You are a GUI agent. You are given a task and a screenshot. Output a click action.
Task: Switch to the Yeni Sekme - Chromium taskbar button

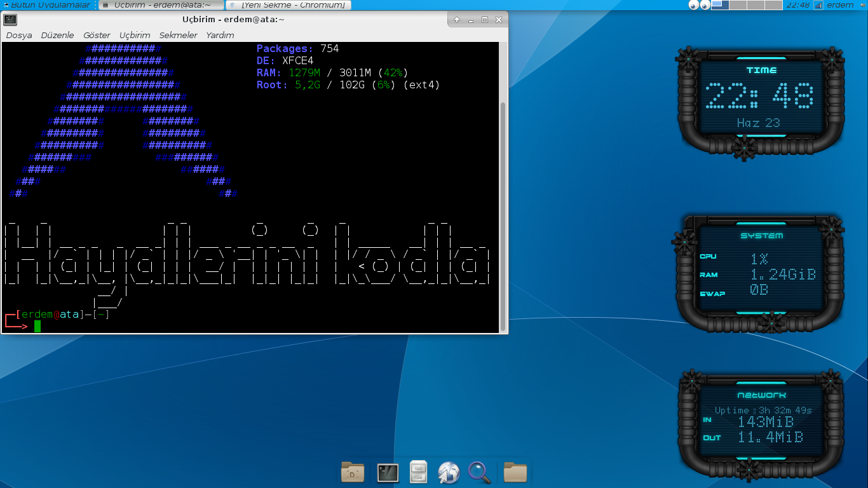click(x=288, y=4)
